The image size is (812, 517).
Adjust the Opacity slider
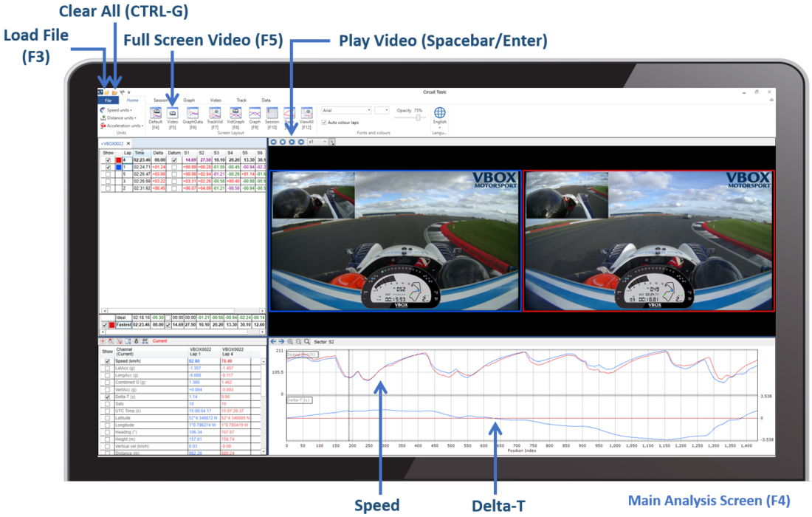coord(417,117)
